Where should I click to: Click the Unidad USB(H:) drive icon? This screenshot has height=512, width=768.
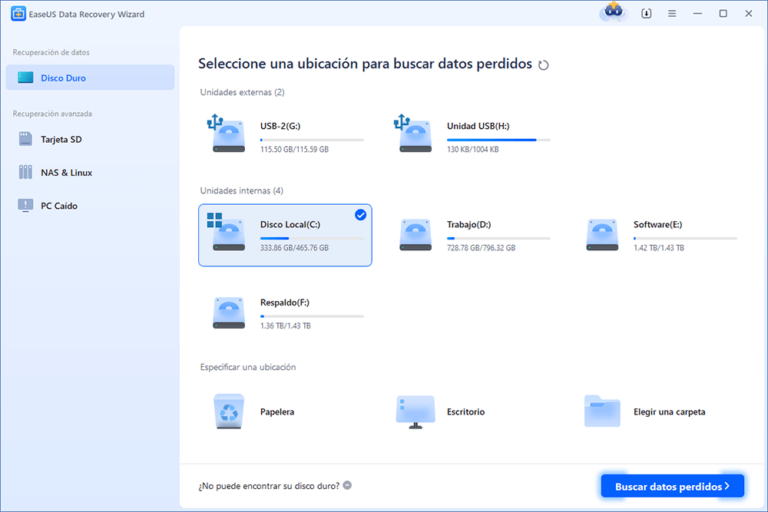[x=413, y=133]
